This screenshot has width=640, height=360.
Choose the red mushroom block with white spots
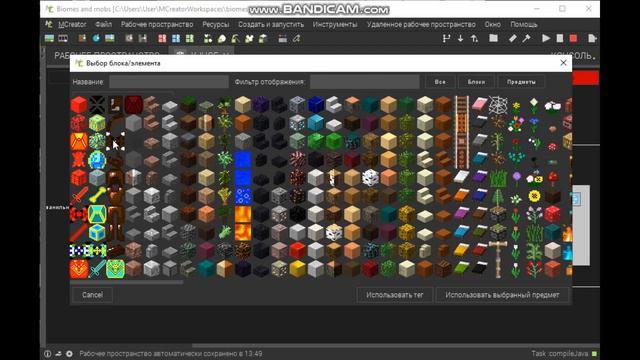(552, 213)
